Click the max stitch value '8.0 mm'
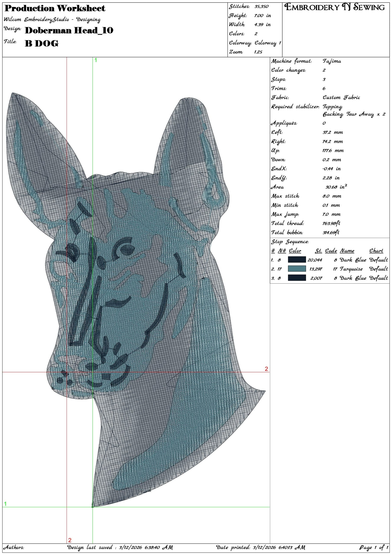This screenshot has width=392, height=555. 332,196
